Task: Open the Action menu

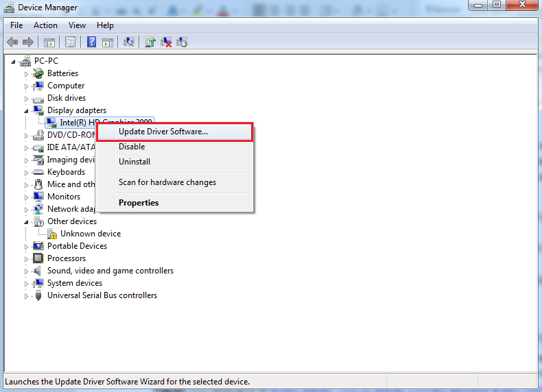Action: click(45, 25)
